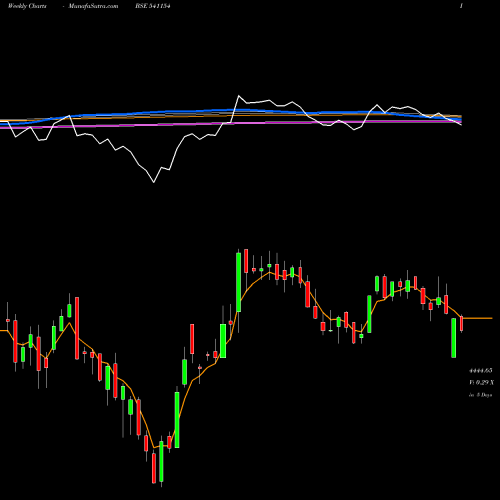500x500 pixels.
Task: Click the lowest red candlestick at the chart bottom
Action: click(154, 468)
